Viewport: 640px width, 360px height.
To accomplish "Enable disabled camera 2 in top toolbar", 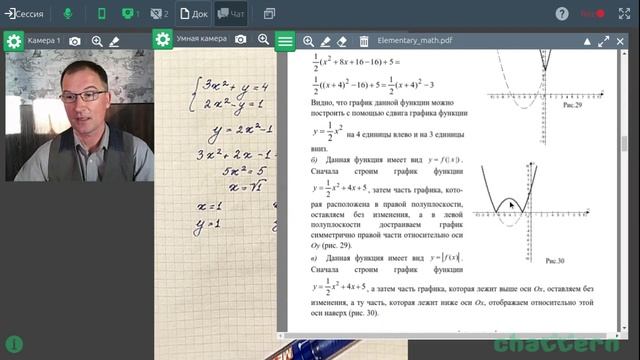I will click(159, 14).
